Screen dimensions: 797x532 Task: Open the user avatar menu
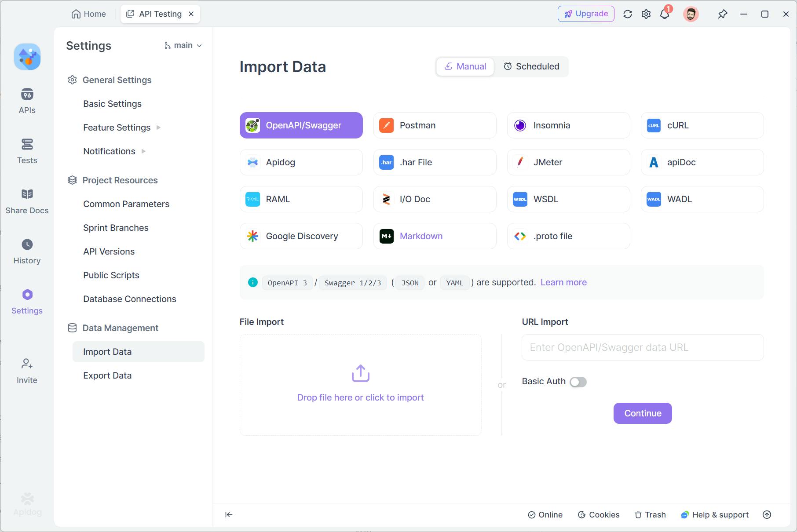coord(691,14)
